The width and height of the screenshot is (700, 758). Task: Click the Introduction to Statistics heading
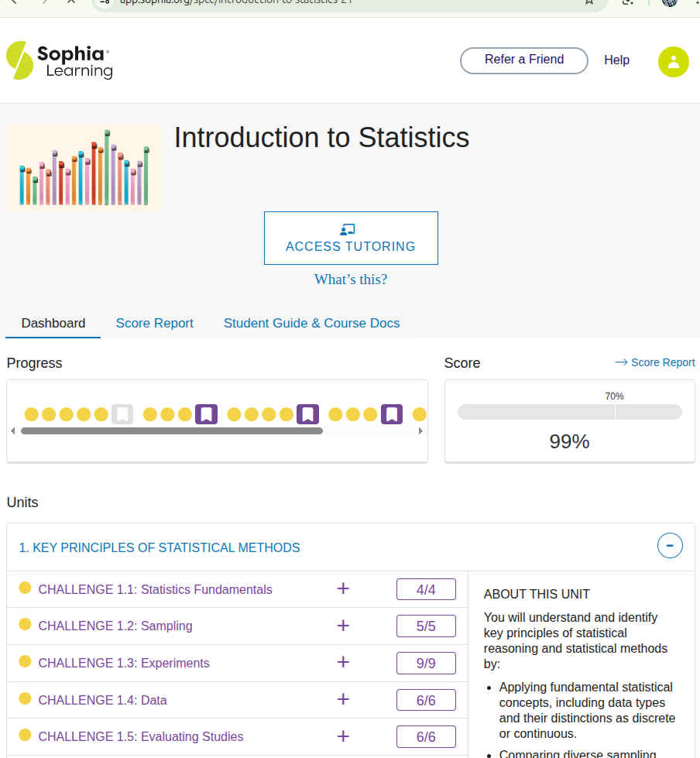click(x=321, y=137)
